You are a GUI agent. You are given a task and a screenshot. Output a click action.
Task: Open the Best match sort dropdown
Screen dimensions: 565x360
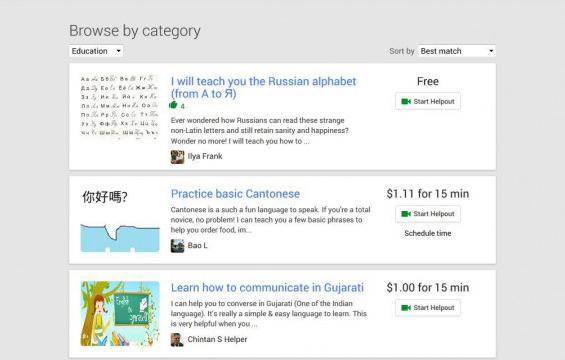[457, 51]
